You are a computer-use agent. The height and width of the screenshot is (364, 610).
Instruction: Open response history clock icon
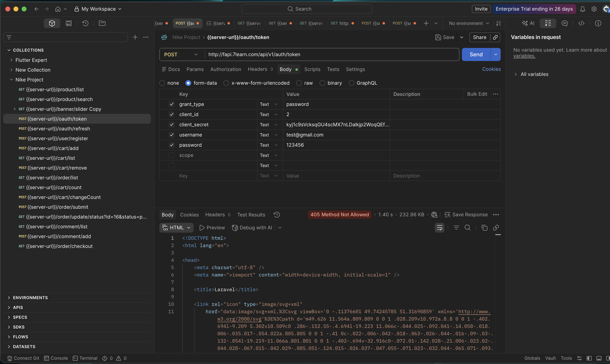click(277, 215)
